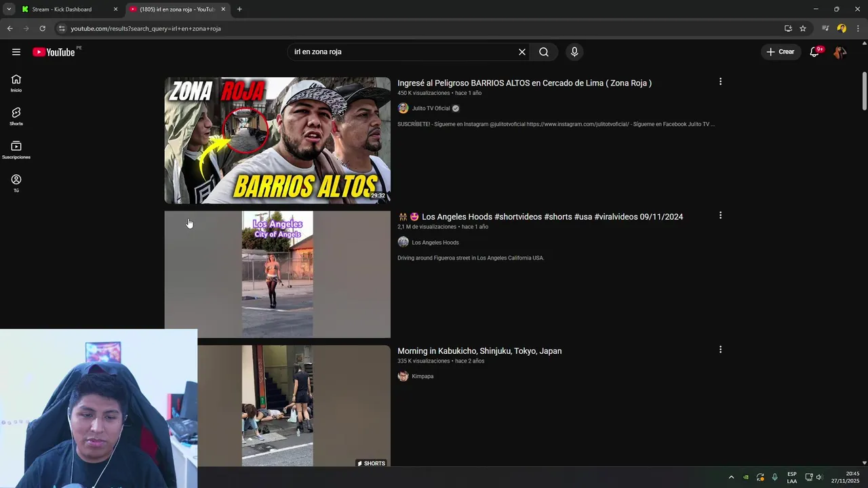Open the Julito TV Oficial channel name
Screen dimensions: 868x488
[431, 108]
